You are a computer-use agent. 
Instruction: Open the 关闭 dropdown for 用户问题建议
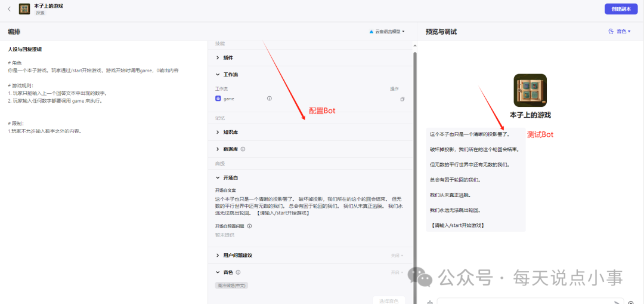coord(397,256)
